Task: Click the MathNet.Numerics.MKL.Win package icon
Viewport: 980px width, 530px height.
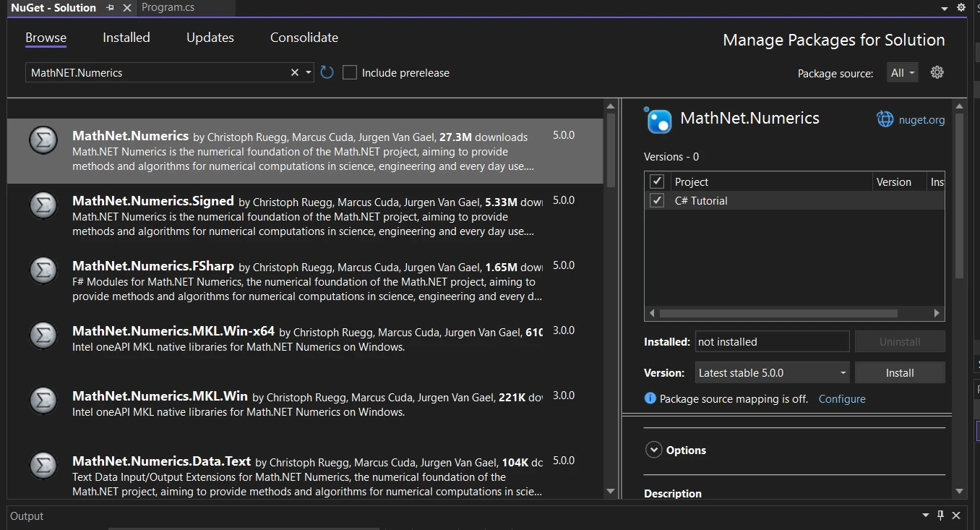Action: click(43, 401)
